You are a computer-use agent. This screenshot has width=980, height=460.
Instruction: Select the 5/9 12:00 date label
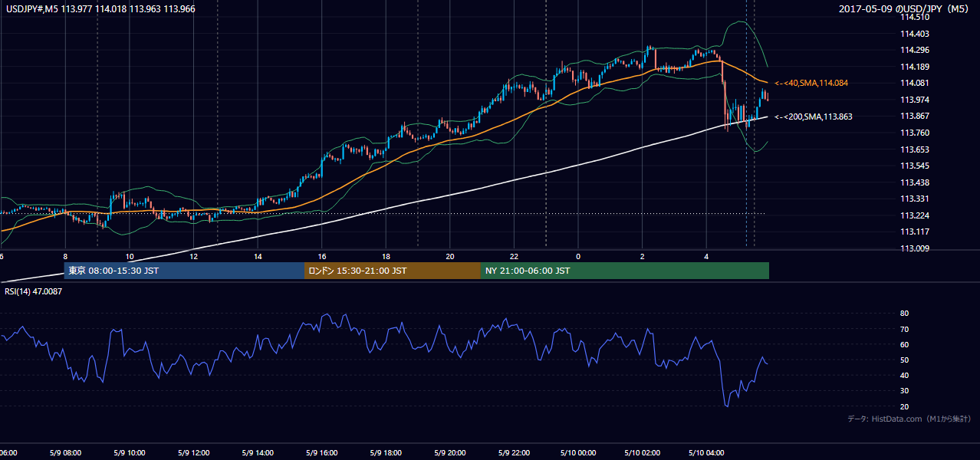coord(192,453)
